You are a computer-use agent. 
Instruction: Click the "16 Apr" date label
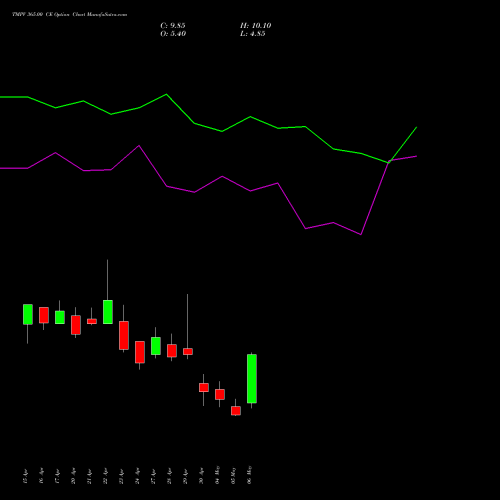[x=41, y=476]
